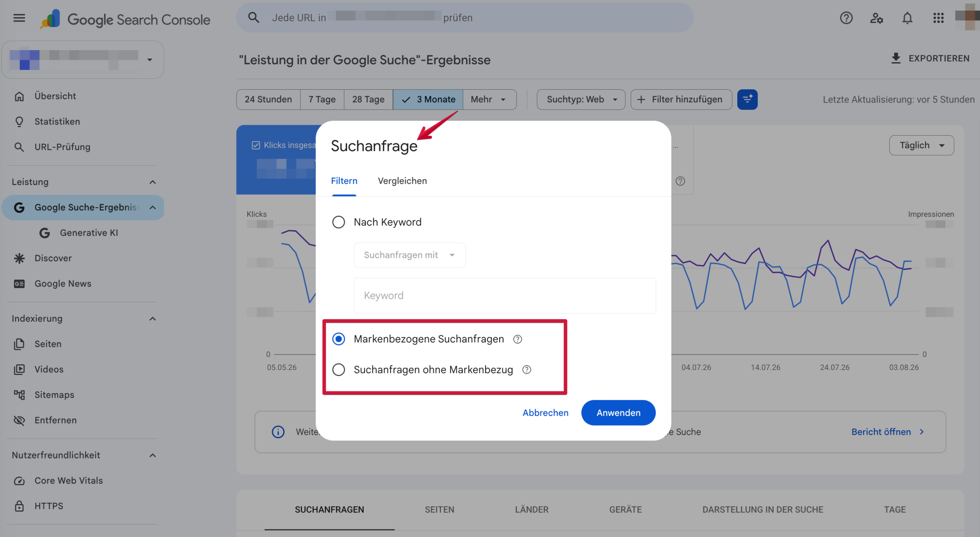The width and height of the screenshot is (980, 537).
Task: Click the blue AI filter sparkle button
Action: [x=747, y=100]
